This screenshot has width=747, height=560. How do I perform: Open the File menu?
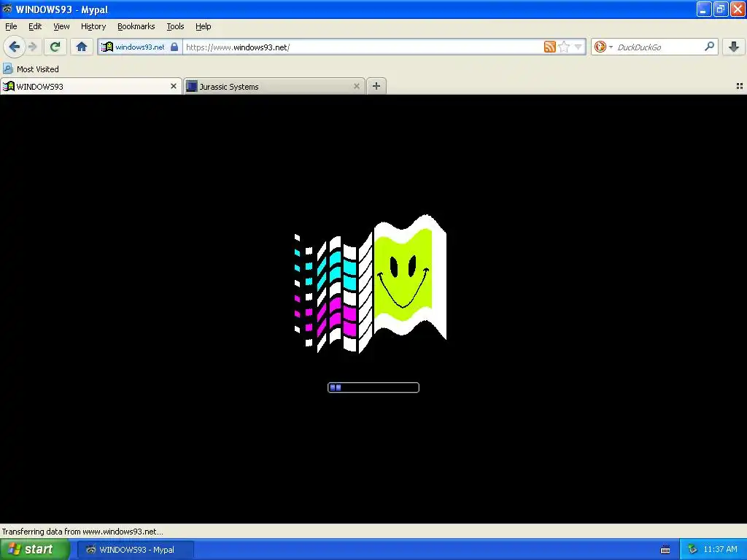pyautogui.click(x=11, y=26)
